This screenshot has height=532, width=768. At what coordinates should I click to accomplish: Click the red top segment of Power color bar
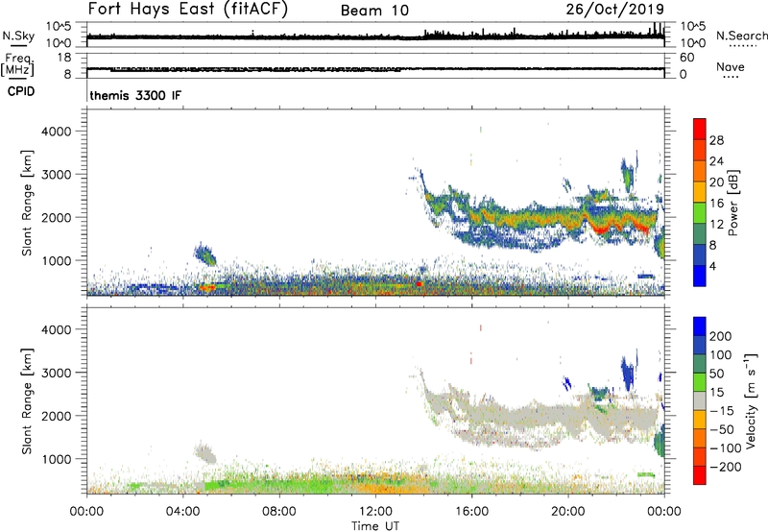pyautogui.click(x=700, y=129)
